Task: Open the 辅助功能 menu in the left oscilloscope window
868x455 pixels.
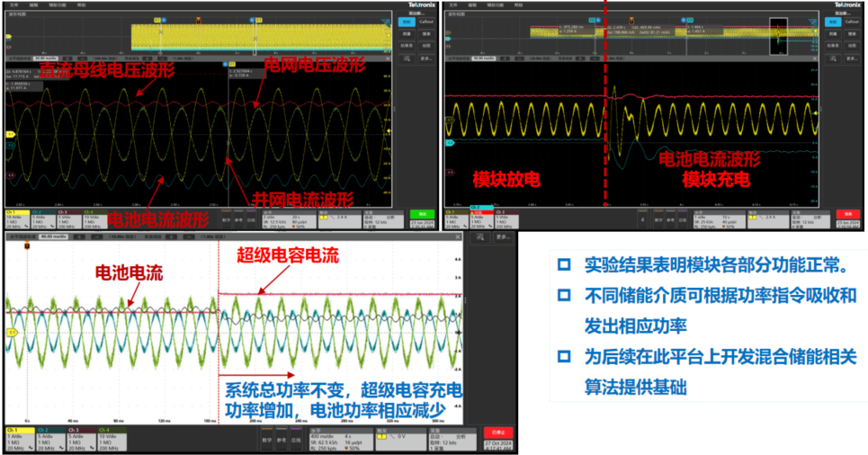Action: tap(58, 4)
